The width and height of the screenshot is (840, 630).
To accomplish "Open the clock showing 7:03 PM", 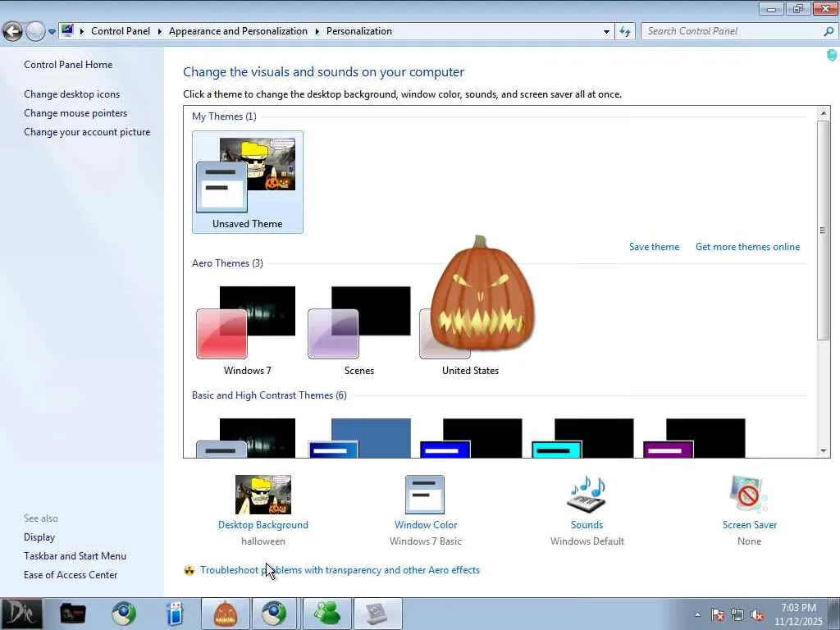I will [x=798, y=614].
